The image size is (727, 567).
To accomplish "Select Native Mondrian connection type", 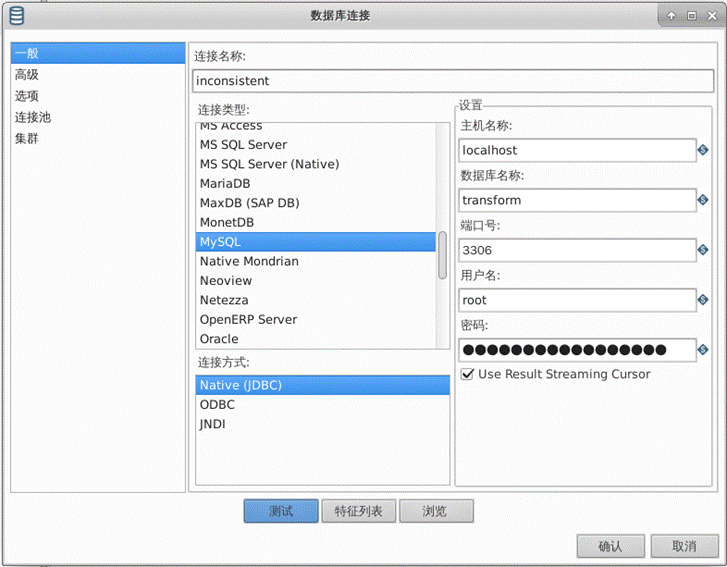I will point(316,261).
